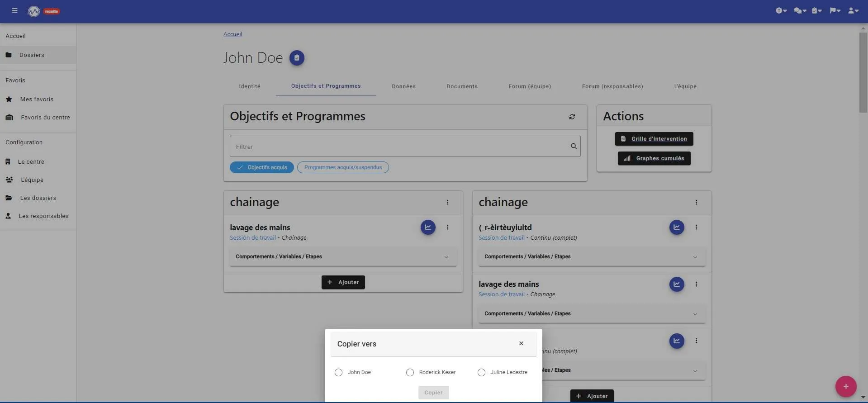Viewport: 868px width, 403px height.
Task: Click the Copier button in the dialog
Action: point(433,393)
